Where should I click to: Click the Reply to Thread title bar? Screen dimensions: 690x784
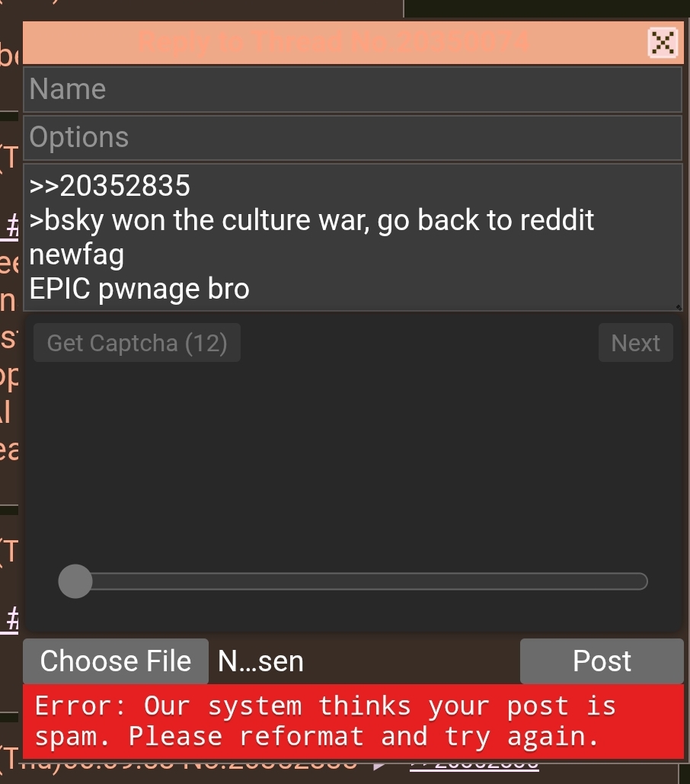pos(334,43)
